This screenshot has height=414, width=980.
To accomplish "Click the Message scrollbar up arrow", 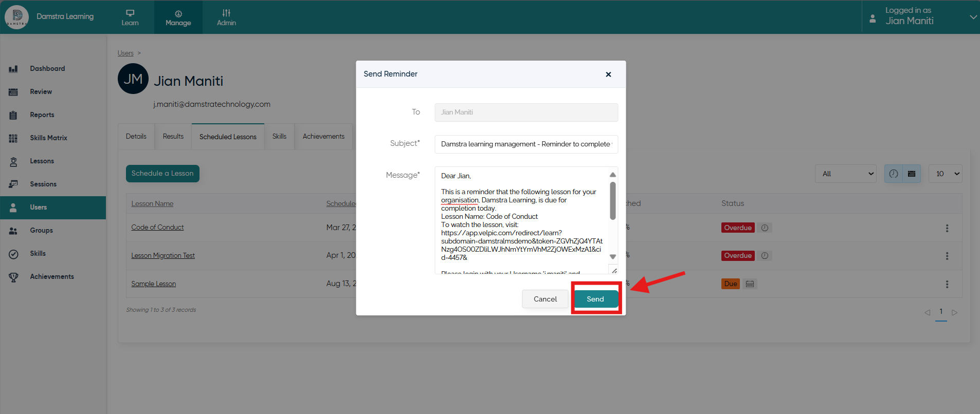I will coord(613,175).
